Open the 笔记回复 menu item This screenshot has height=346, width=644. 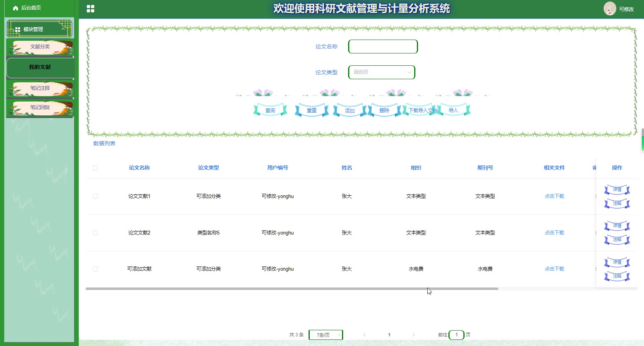pos(40,108)
